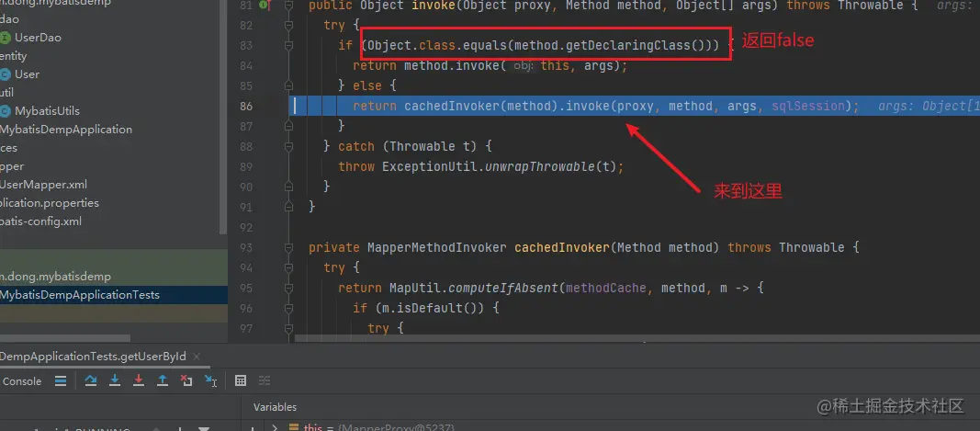This screenshot has height=431, width=980.
Task: Click computeIfAbsent on line 95
Action: tap(503, 288)
